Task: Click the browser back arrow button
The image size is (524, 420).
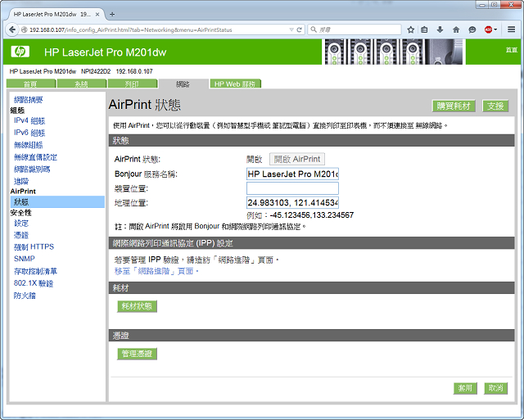Action: click(x=12, y=29)
